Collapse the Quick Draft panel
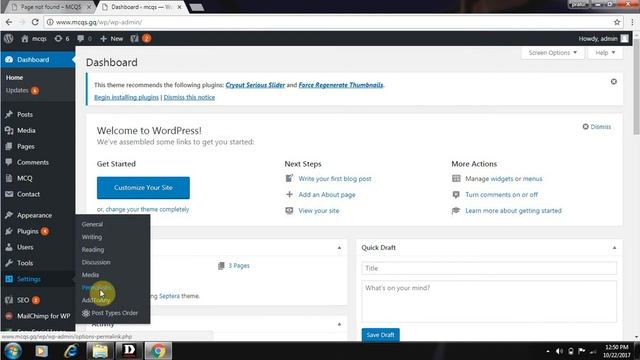This screenshot has width=640, height=360. click(x=614, y=248)
